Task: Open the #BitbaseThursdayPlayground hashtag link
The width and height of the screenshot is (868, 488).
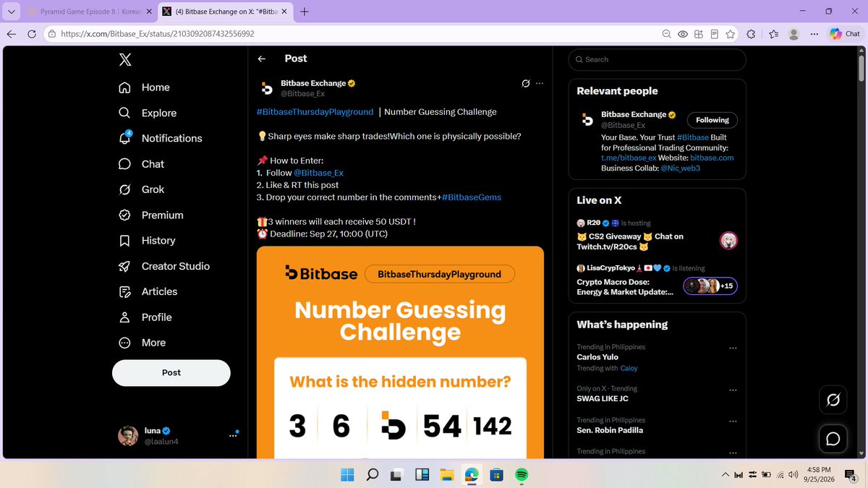Action: tap(315, 112)
